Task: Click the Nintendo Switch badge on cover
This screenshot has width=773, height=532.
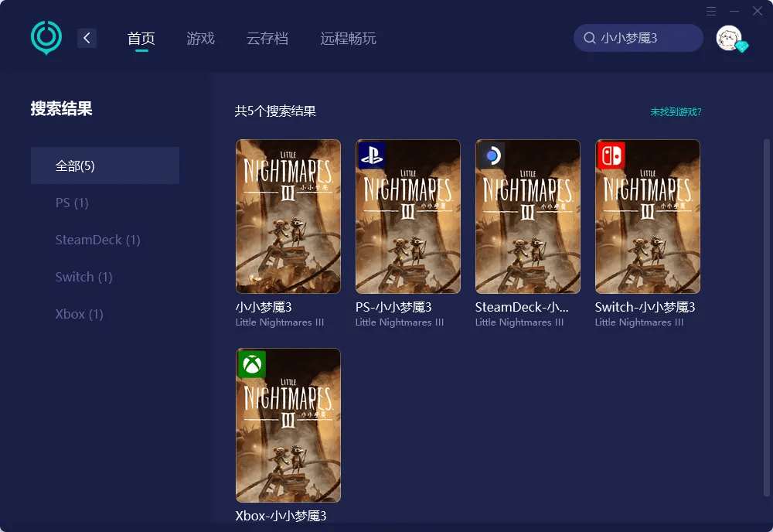Action: click(611, 155)
